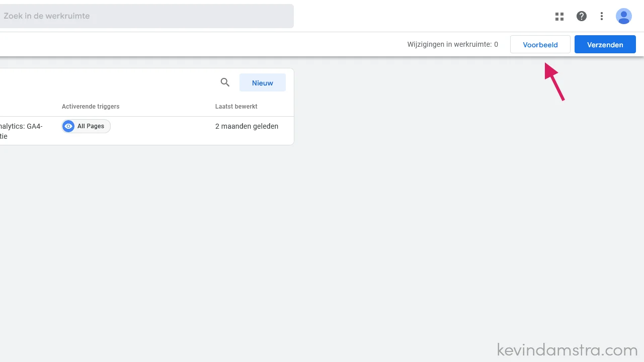Open the help question mark icon
This screenshot has width=644, height=362.
582,16
